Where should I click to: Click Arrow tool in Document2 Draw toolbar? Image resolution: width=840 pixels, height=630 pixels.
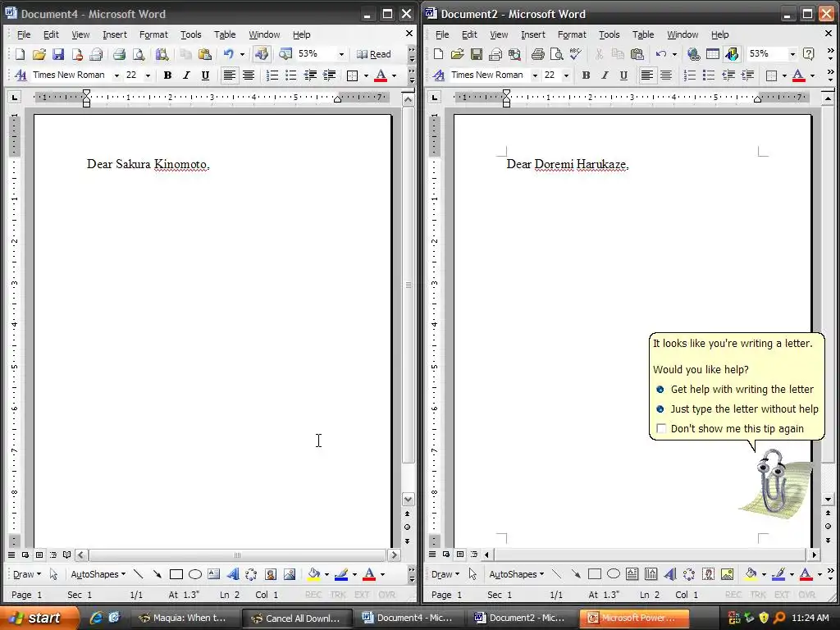pyautogui.click(x=576, y=574)
